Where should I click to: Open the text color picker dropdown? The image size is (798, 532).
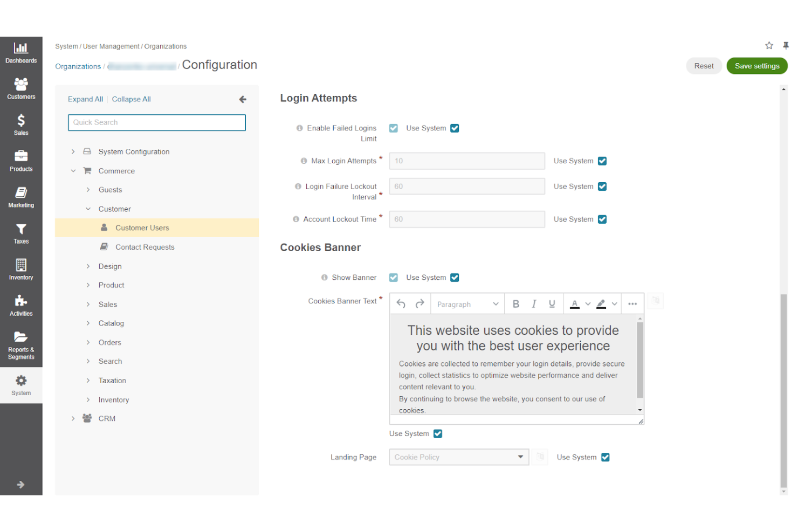[x=588, y=303]
